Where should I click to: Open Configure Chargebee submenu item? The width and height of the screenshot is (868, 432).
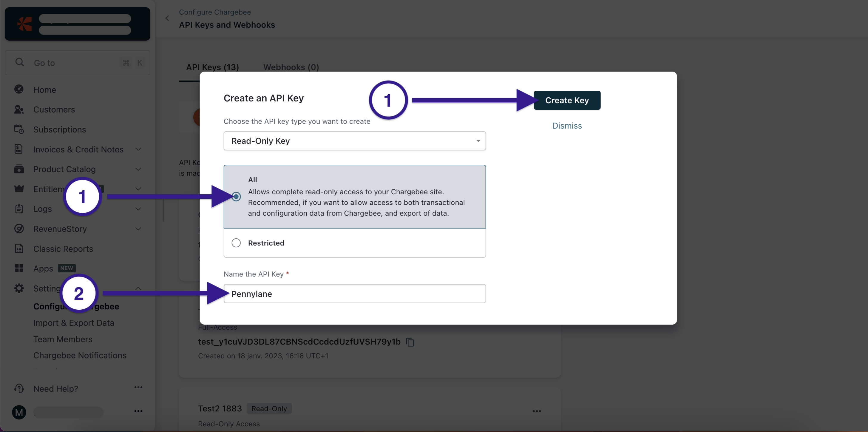coord(76,306)
